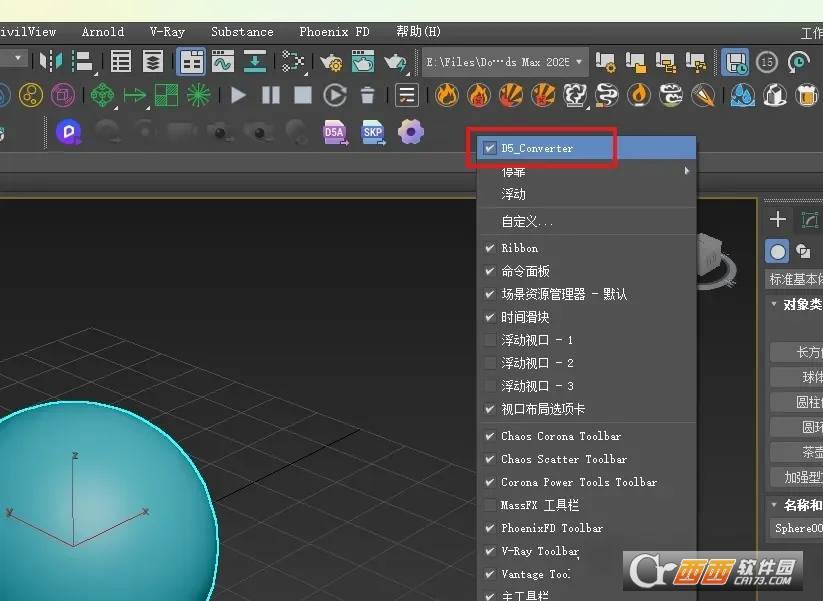823x601 pixels.
Task: Toggle Chaos Corona Toolbar checkbox
Action: (x=490, y=436)
